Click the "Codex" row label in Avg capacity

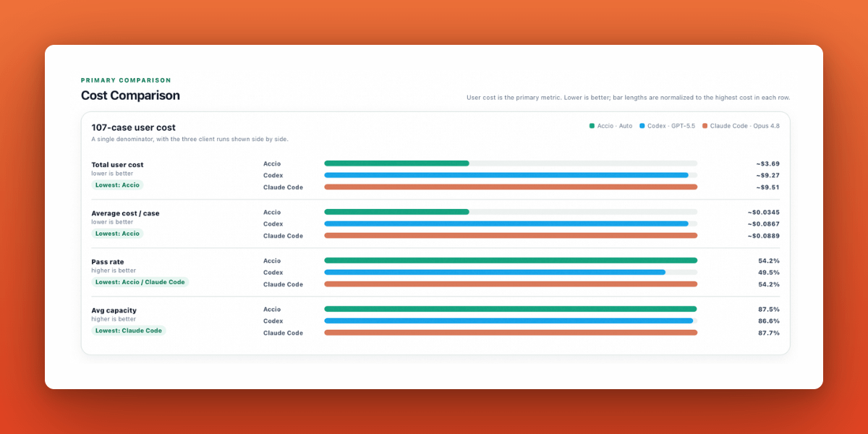[273, 320]
